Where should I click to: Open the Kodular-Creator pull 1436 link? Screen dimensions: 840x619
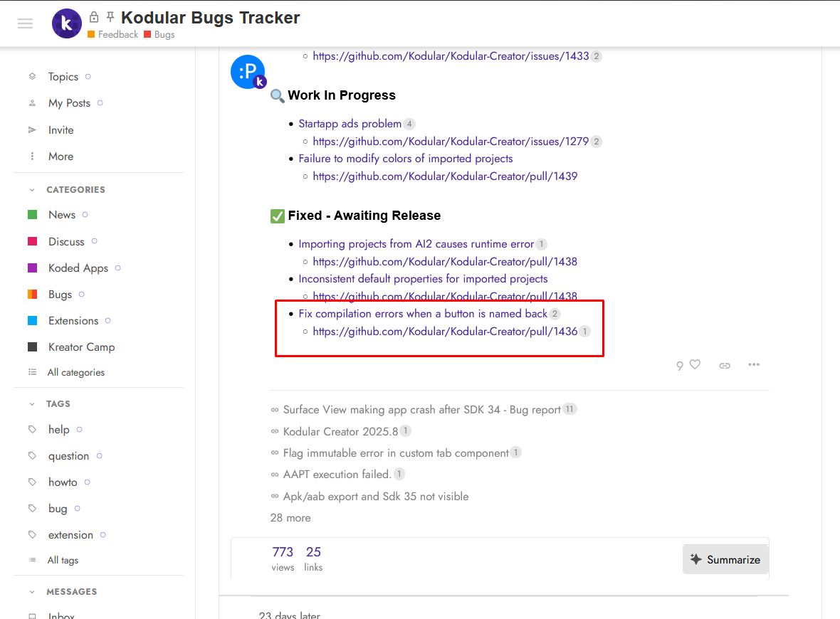(445, 331)
